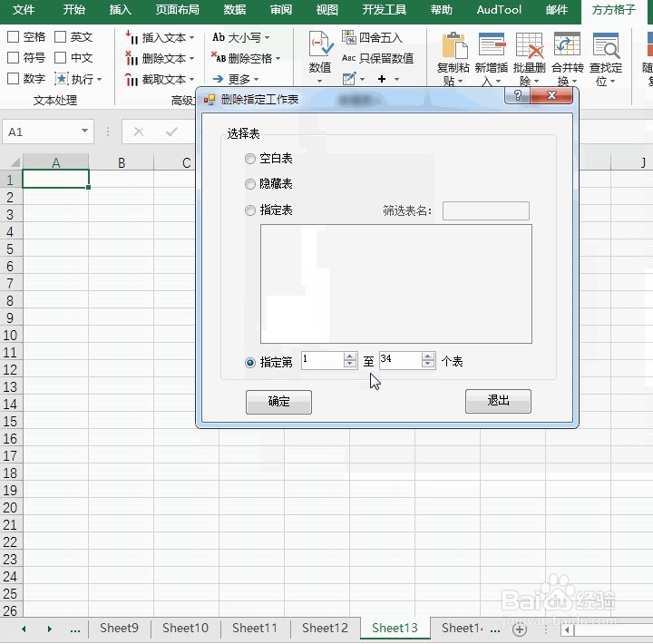Click the end sheet number field showing 34

tap(401, 360)
